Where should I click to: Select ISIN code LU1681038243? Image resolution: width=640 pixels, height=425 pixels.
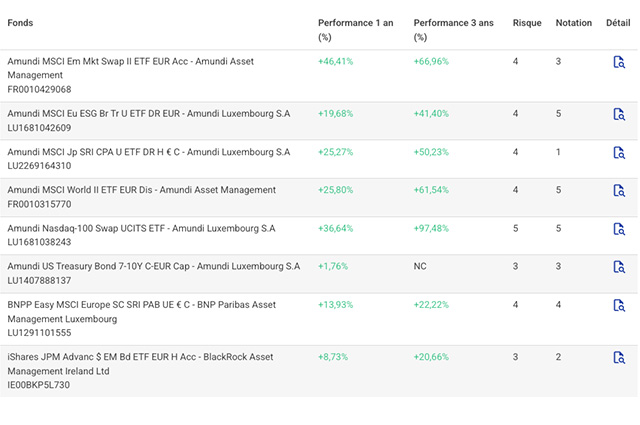coord(39,242)
